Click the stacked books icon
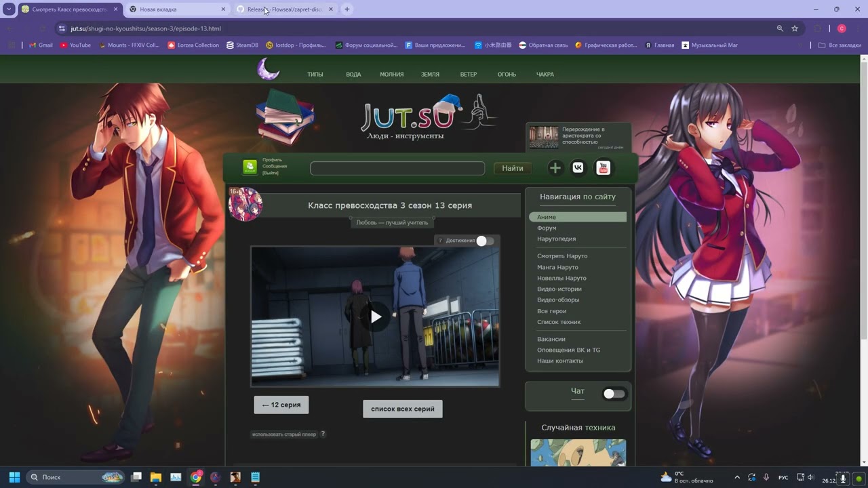This screenshot has height=488, width=868. coord(285,117)
